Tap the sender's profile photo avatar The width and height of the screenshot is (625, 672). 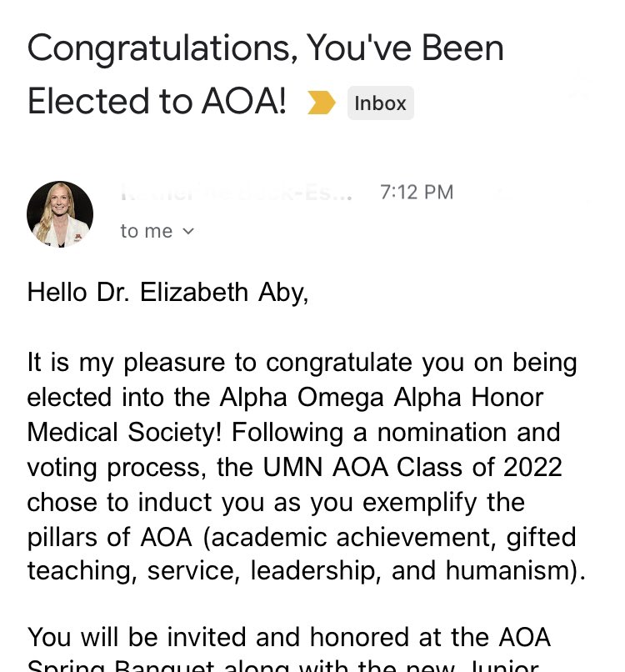pos(60,214)
